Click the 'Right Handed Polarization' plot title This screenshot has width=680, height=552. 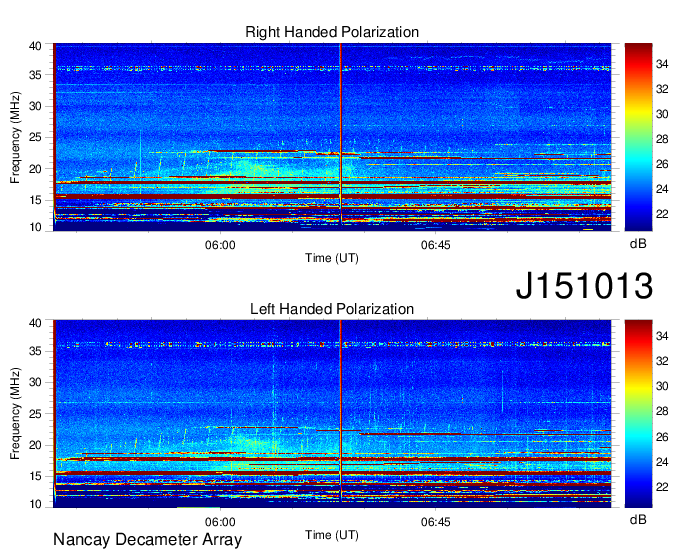click(x=332, y=32)
